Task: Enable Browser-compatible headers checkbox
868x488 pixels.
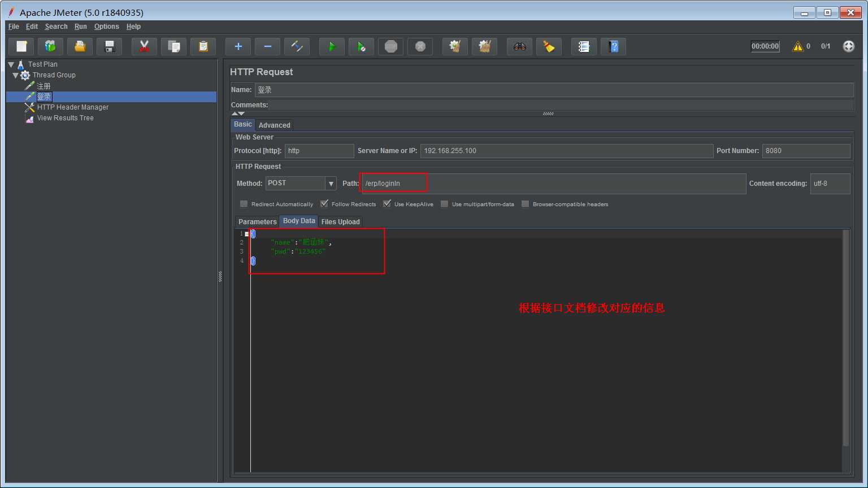Action: [526, 204]
